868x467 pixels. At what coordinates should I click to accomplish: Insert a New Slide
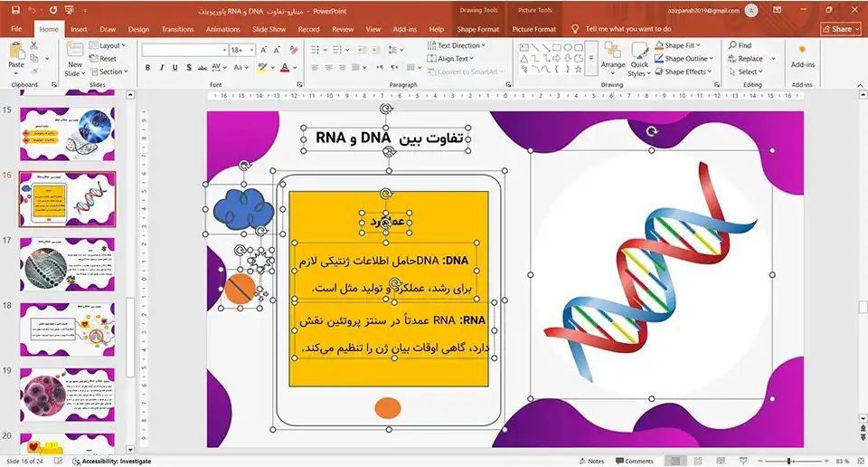tap(75, 60)
